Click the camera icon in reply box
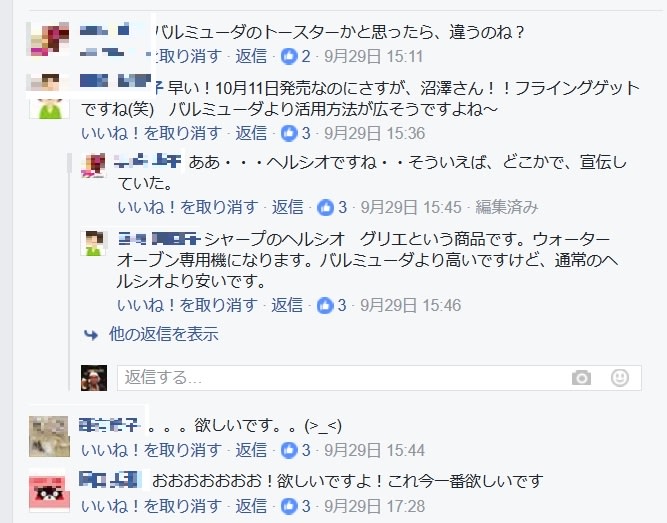The height and width of the screenshot is (523, 667). point(581,377)
